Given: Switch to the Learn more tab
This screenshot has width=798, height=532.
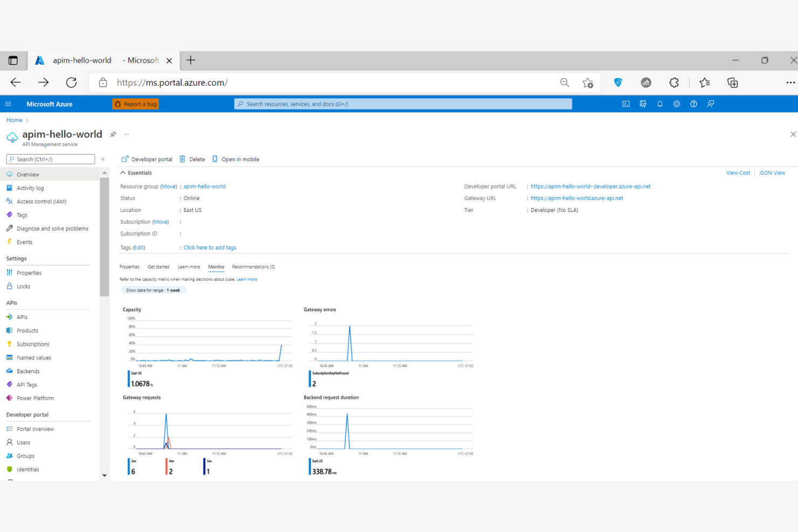Looking at the screenshot, I should click(x=189, y=267).
